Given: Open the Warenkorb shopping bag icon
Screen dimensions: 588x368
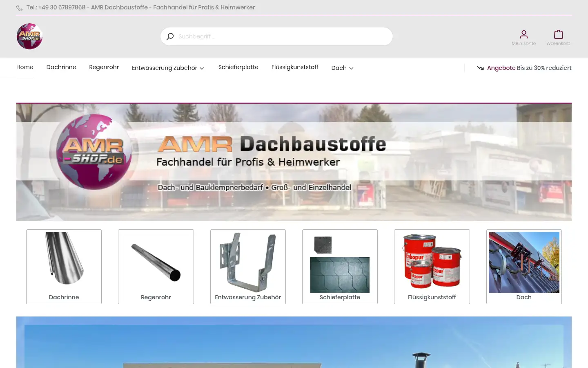Looking at the screenshot, I should (558, 34).
